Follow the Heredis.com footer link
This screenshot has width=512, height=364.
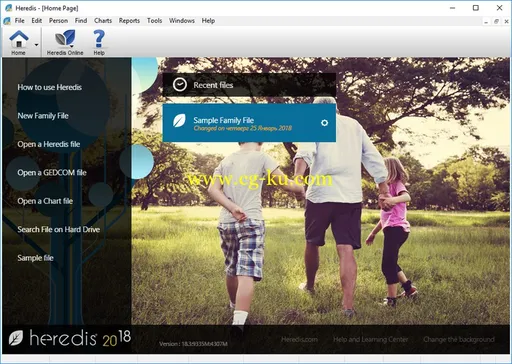pos(299,339)
